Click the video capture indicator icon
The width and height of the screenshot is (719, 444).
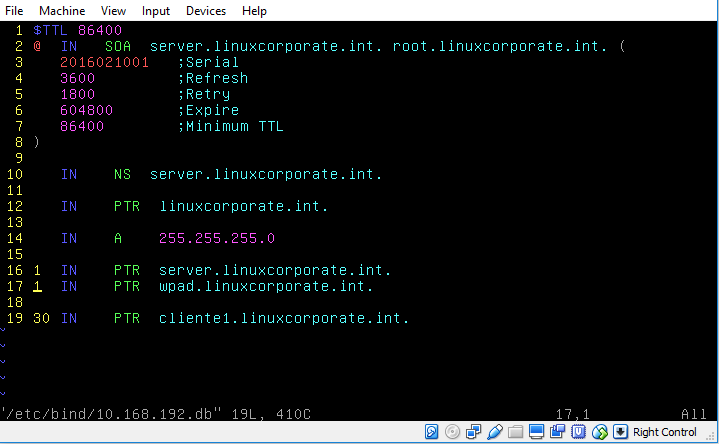click(557, 432)
